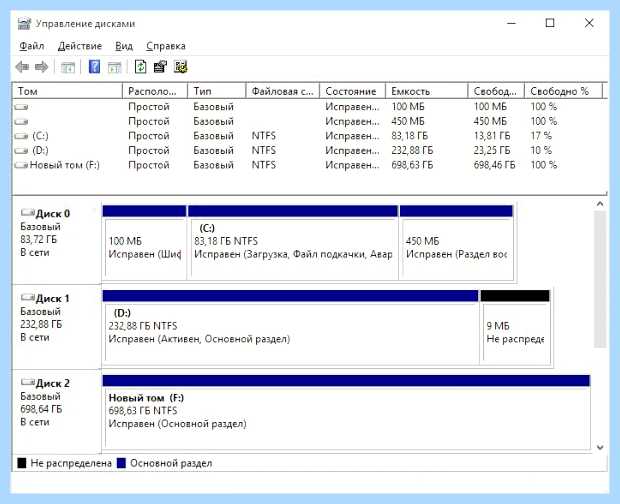Close the Управление дисками window
The image size is (620, 504).
click(x=589, y=23)
